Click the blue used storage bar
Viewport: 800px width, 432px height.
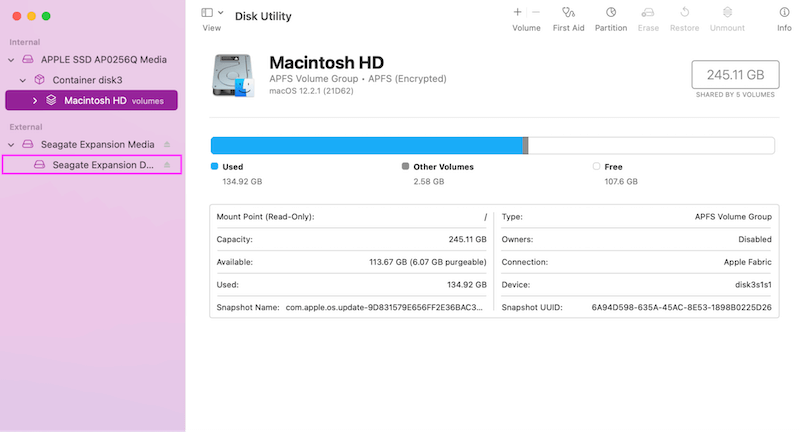(x=367, y=145)
